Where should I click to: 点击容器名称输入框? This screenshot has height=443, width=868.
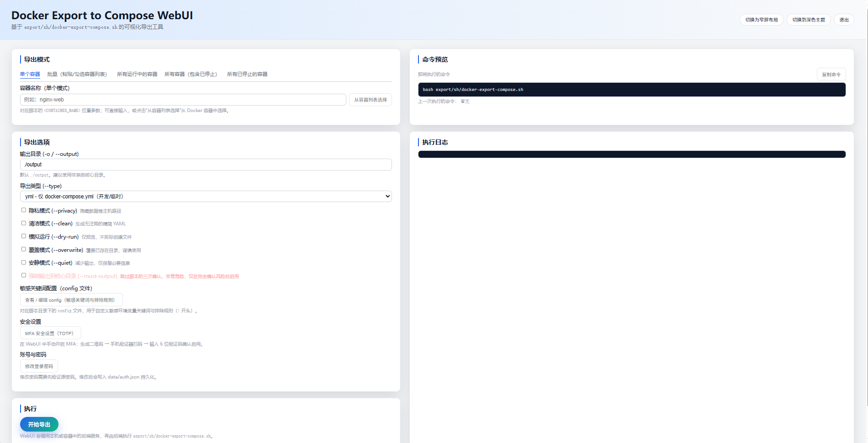pyautogui.click(x=182, y=99)
